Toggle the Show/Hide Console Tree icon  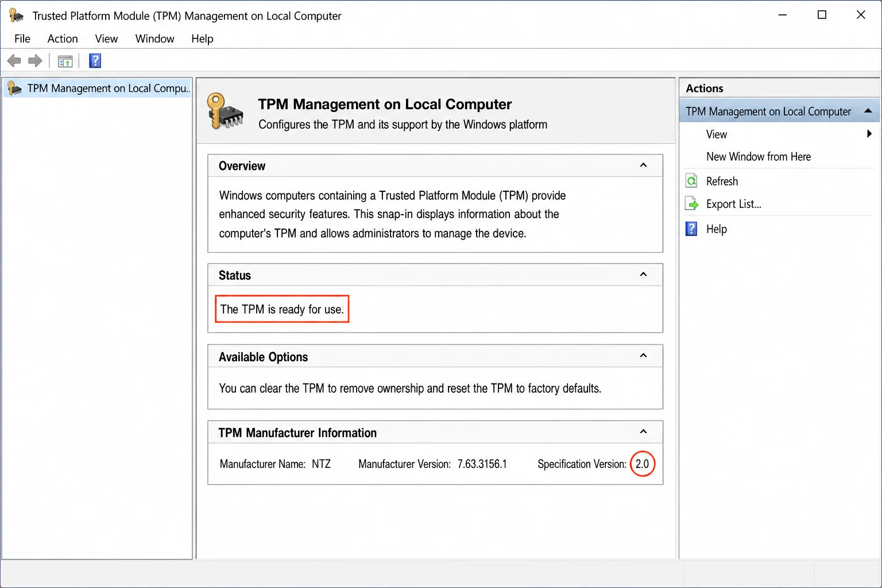click(x=65, y=61)
